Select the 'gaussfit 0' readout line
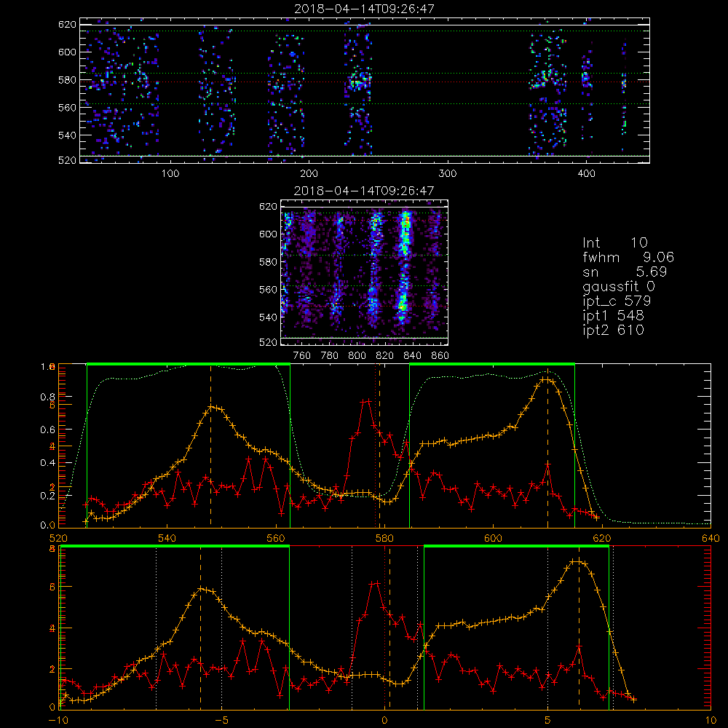This screenshot has height=728, width=728. [x=618, y=286]
